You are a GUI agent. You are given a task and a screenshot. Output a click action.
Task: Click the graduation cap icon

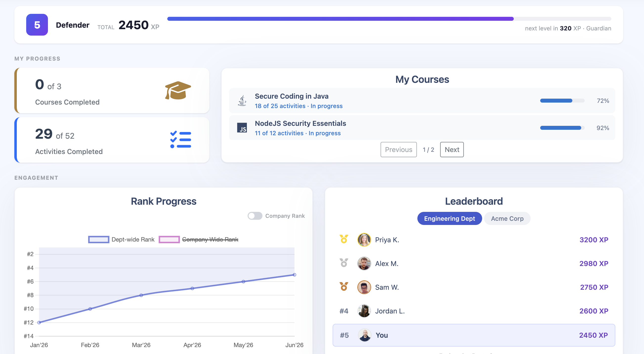click(178, 90)
